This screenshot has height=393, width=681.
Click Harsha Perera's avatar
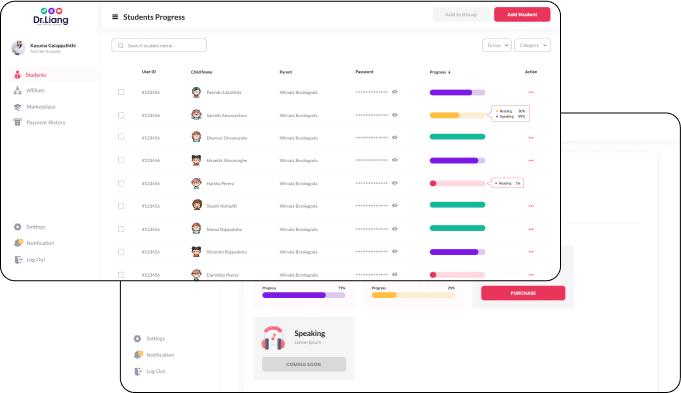click(x=196, y=183)
